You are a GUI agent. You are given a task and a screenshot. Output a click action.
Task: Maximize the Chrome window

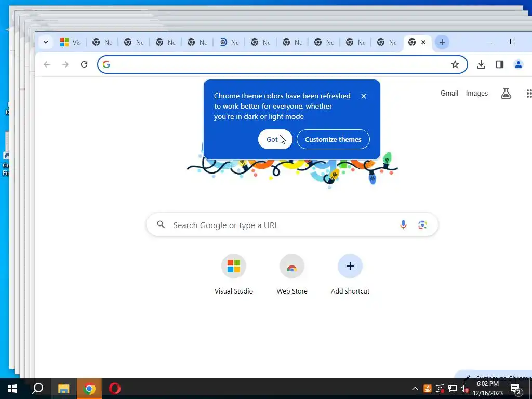coord(513,42)
